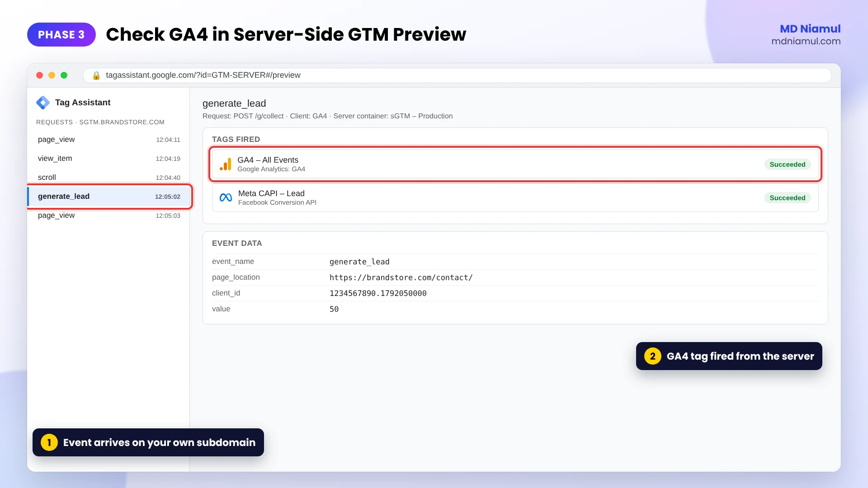Click the Tag Assistant title text

(83, 103)
